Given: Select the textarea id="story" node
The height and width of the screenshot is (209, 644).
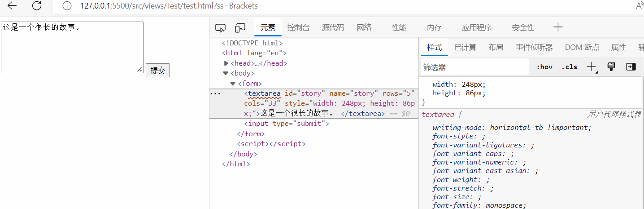Looking at the screenshot, I should point(314,103).
